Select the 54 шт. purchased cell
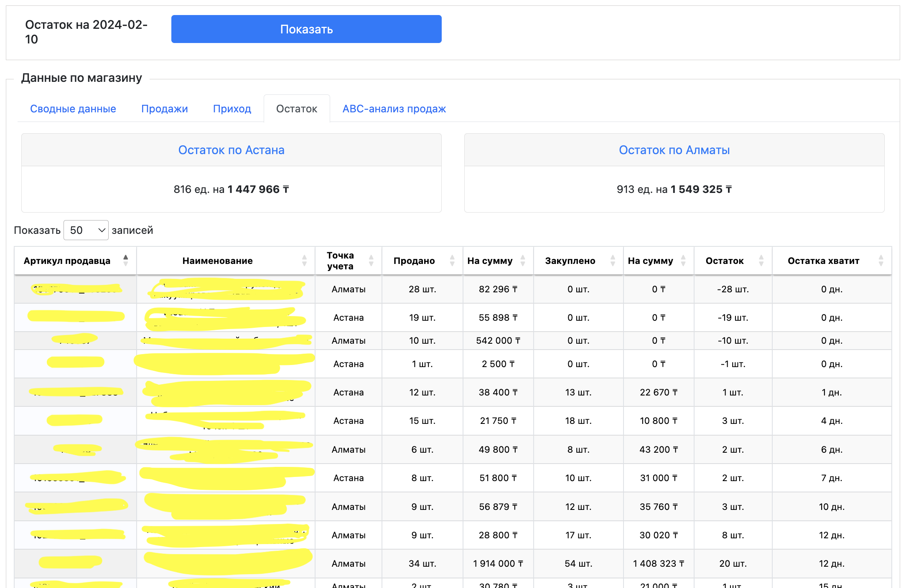Viewport: 906px width, 588px height. [578, 563]
